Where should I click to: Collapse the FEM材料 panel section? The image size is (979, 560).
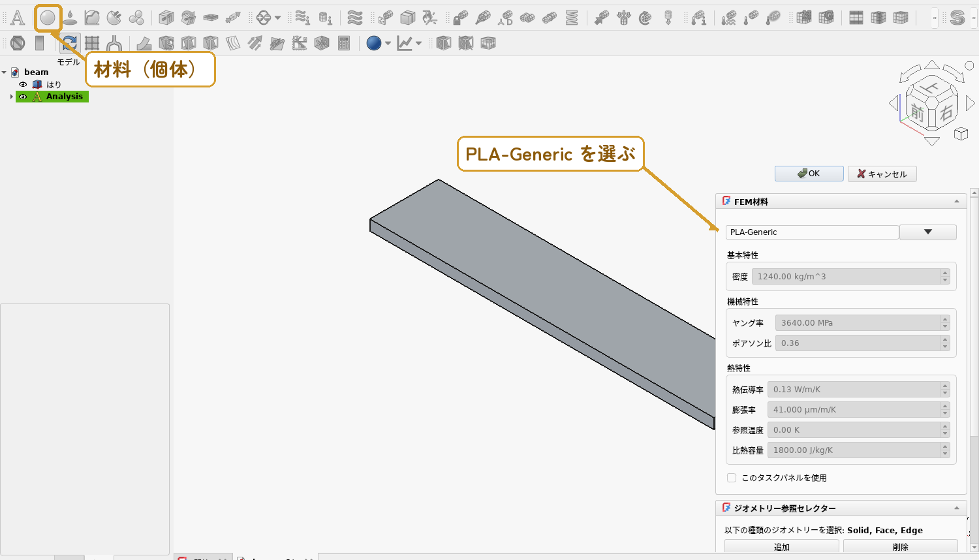[x=957, y=202]
